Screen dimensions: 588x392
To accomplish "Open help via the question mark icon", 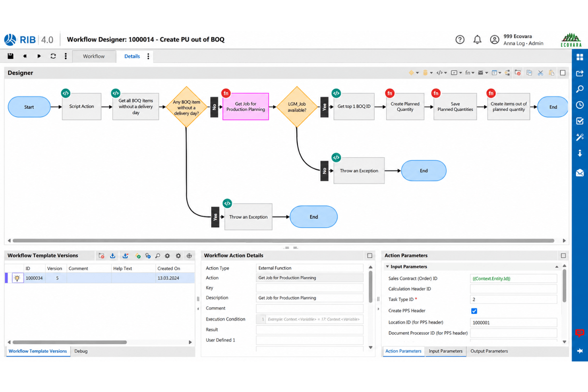I will coord(460,39).
